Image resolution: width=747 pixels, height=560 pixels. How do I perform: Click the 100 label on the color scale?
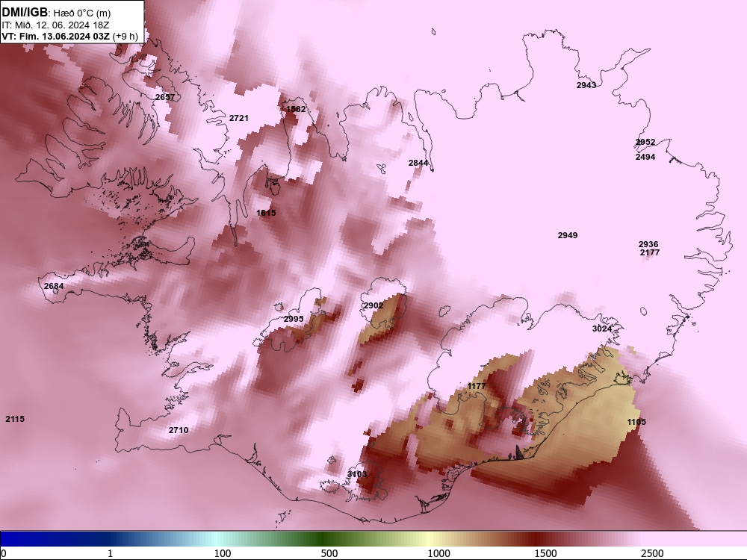[x=223, y=553]
